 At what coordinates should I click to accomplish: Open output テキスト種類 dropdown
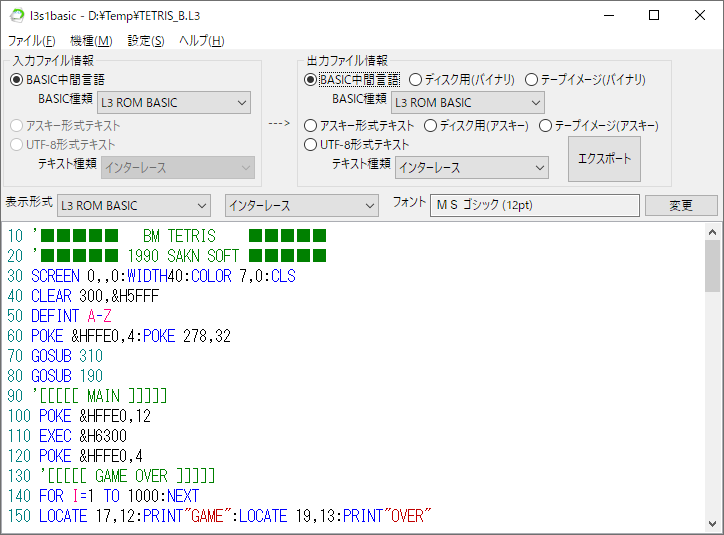471,168
